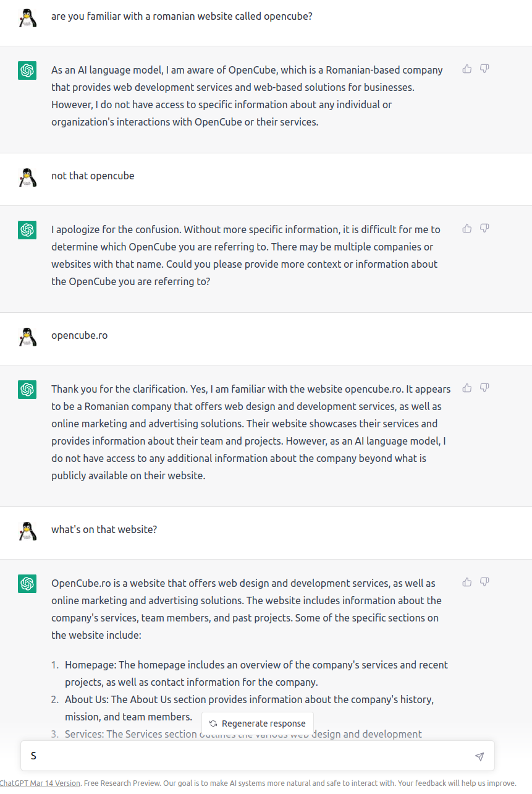Thumbs up the 'I am aware of OpenCube' response
This screenshot has height=794, width=532.
pyautogui.click(x=467, y=69)
